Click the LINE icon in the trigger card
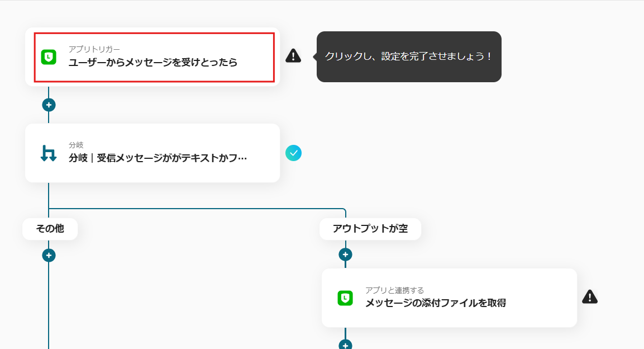 pos(49,57)
